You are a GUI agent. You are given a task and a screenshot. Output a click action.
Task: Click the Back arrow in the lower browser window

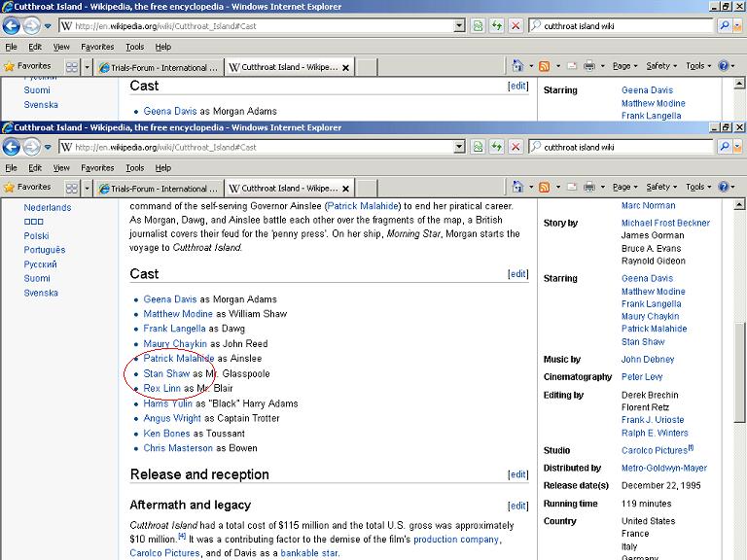point(12,147)
